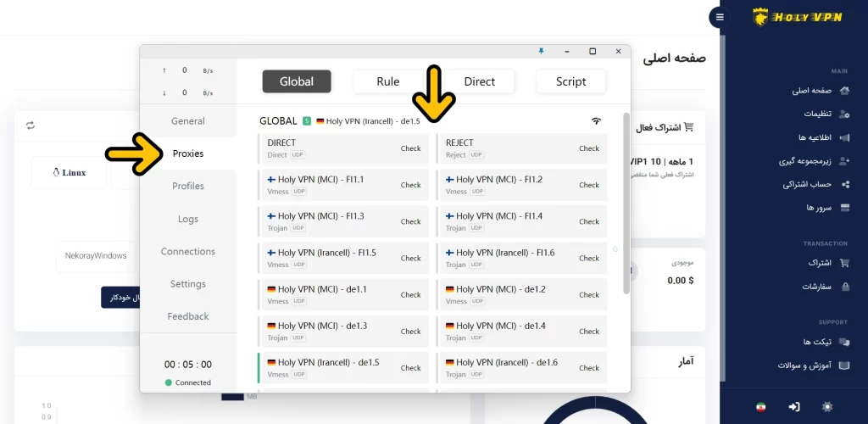This screenshot has width=868, height=424.
Task: Click the gear icon at sidebar bottom
Action: pyautogui.click(x=827, y=407)
